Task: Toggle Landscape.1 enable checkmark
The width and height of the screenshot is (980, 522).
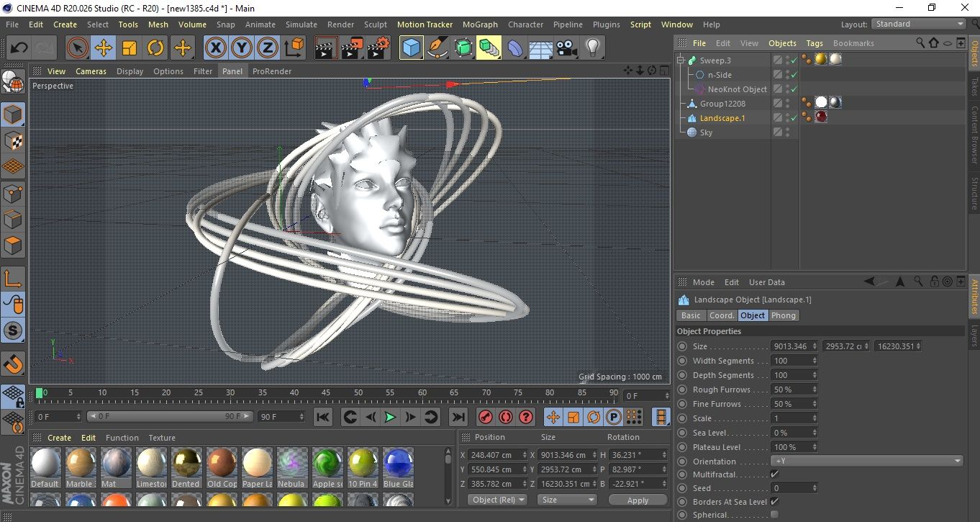Action: click(794, 118)
